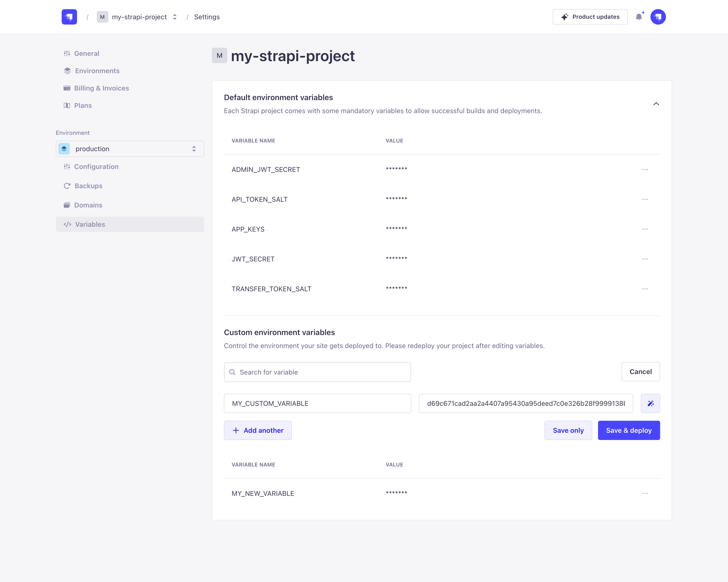Open actions menu for TRANSFER_TOKEN_SALT
Image resolution: width=728 pixels, height=582 pixels.
(645, 289)
